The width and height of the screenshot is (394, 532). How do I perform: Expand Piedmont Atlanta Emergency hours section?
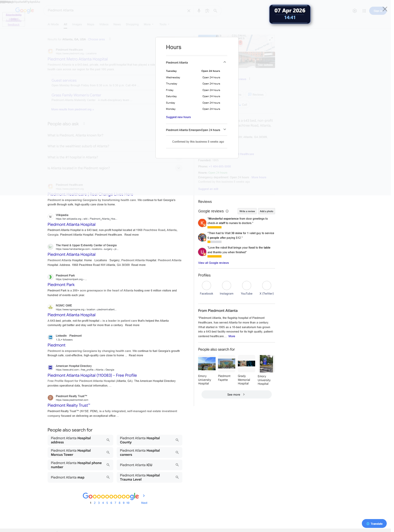[x=225, y=129]
